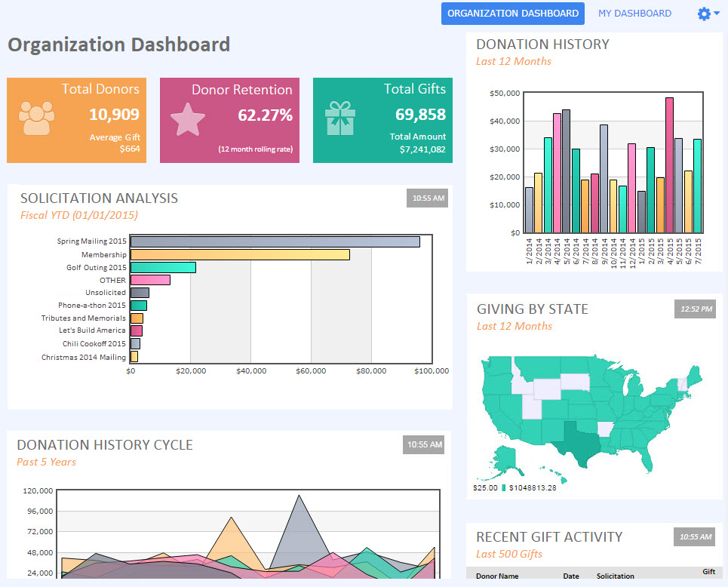Viewport: 728px width, 587px height.
Task: Click the Giving by State 12:52 PM badge
Action: pyautogui.click(x=693, y=309)
